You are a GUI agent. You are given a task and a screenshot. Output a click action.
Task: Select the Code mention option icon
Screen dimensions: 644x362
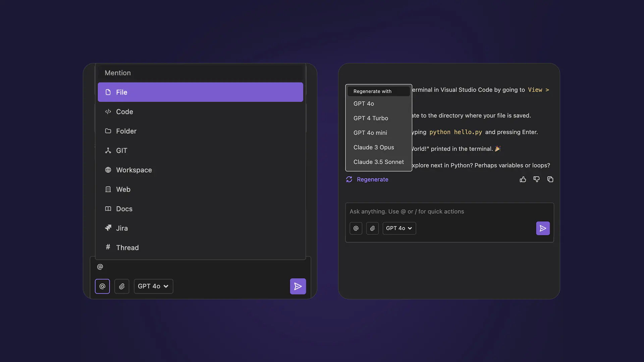pos(108,112)
